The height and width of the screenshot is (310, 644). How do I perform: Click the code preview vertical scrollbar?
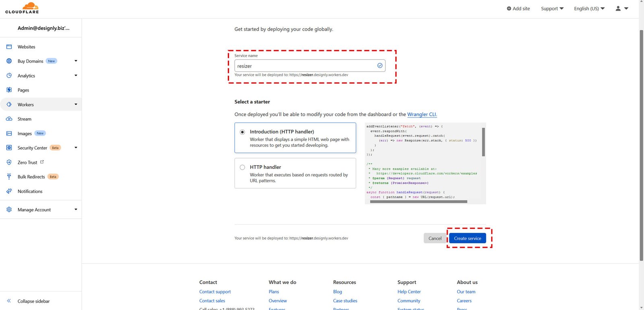click(483, 142)
